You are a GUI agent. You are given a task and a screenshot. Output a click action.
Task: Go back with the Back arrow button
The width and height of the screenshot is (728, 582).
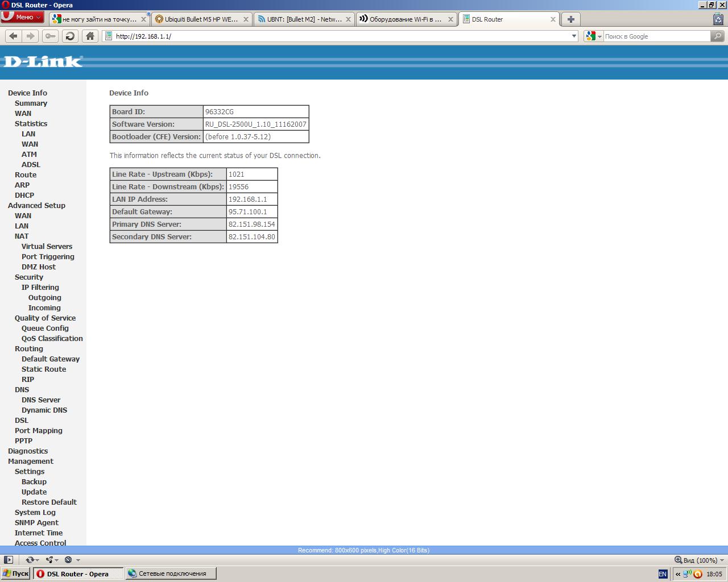click(13, 36)
